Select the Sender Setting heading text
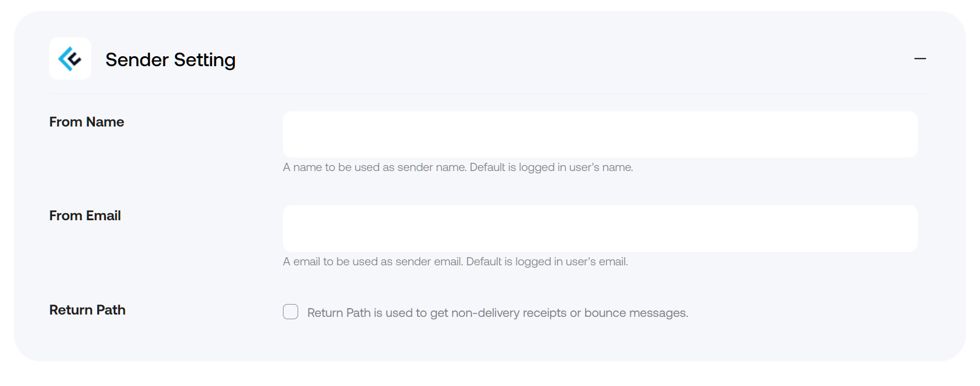980x386 pixels. (170, 60)
